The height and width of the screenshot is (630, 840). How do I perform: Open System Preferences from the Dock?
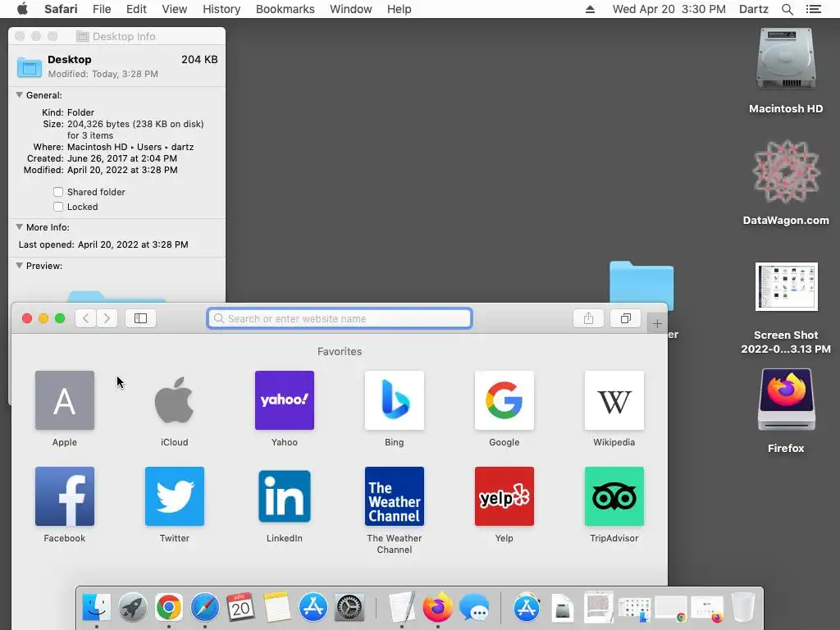pyautogui.click(x=349, y=608)
